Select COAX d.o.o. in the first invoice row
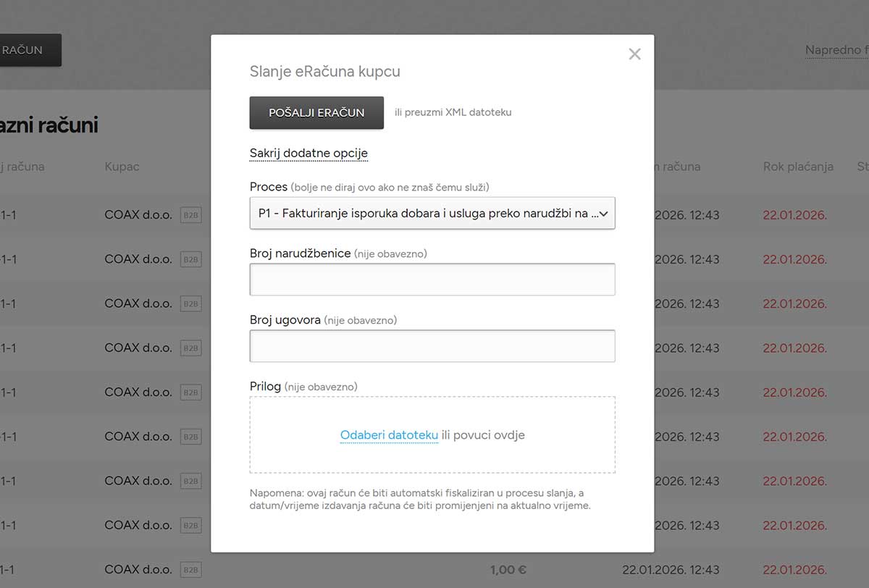This screenshot has height=588, width=869. pos(138,215)
